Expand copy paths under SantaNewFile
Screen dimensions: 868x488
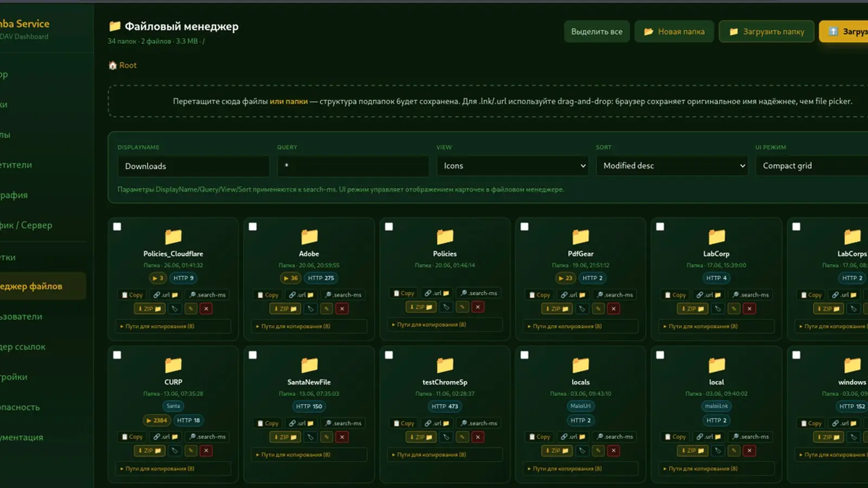310,455
